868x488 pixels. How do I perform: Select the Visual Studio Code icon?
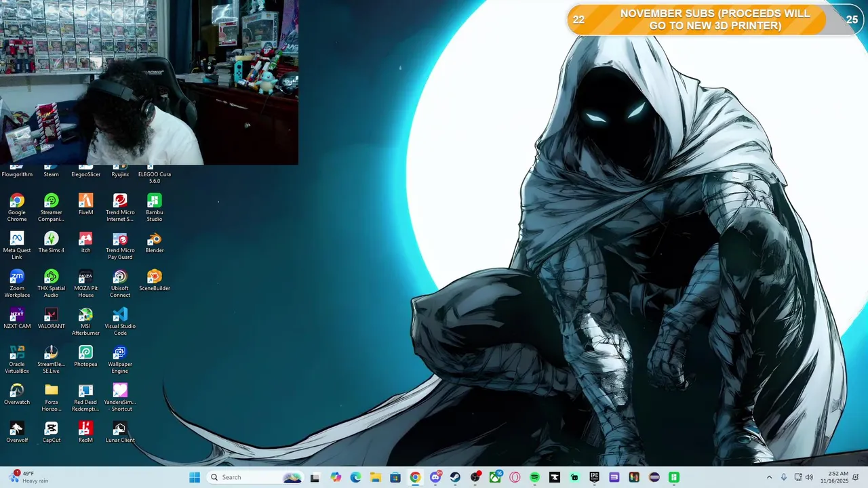pyautogui.click(x=120, y=321)
